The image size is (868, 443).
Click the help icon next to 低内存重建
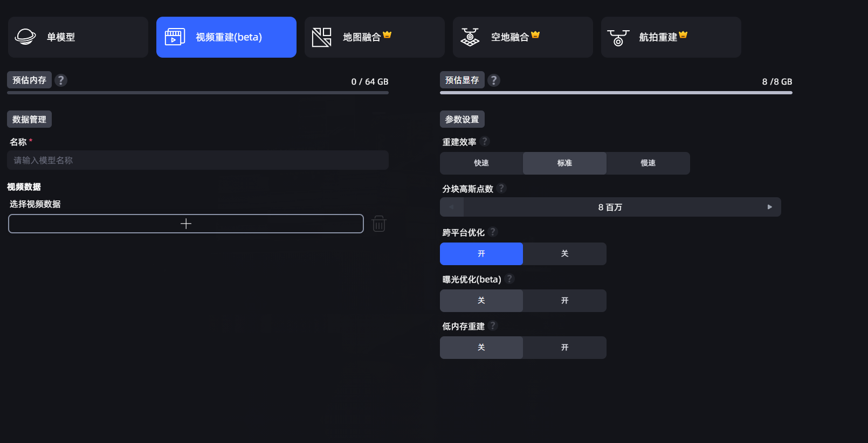click(493, 326)
